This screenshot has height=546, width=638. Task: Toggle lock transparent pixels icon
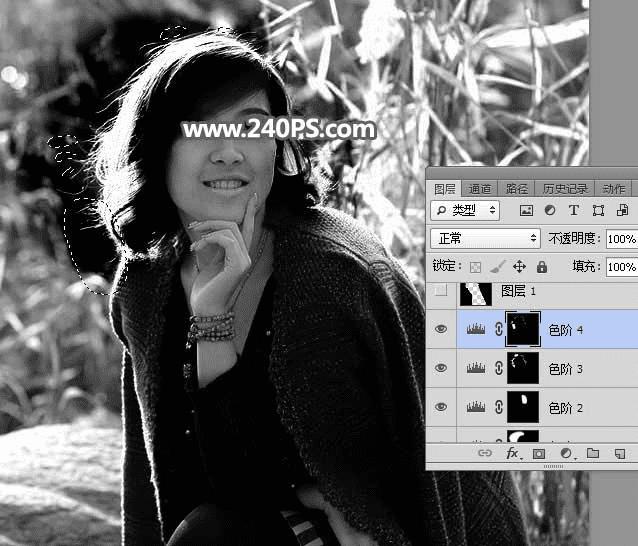[475, 267]
